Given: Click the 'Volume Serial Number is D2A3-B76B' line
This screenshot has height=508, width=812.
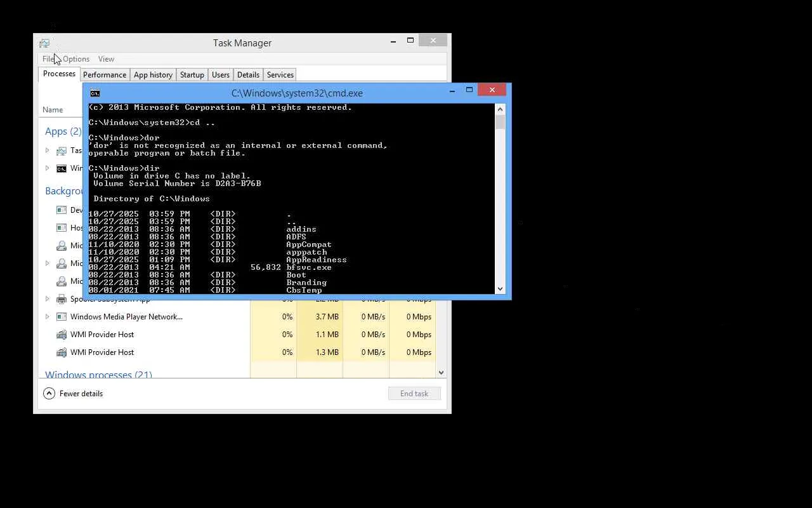Looking at the screenshot, I should click(177, 184).
